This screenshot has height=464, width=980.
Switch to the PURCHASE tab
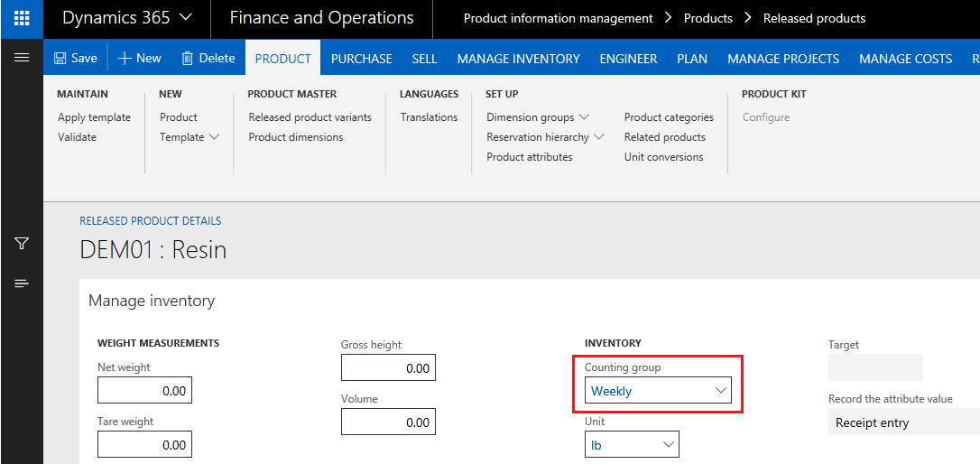coord(362,59)
